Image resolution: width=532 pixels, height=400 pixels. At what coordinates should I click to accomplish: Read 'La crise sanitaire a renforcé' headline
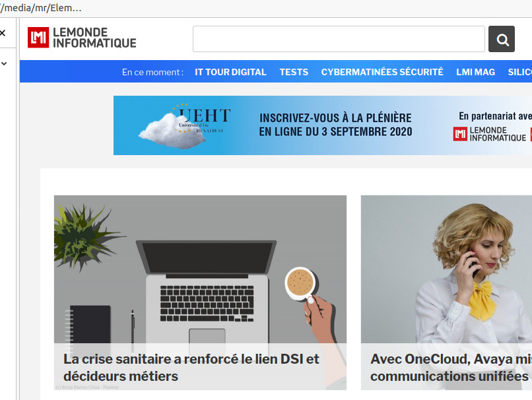pyautogui.click(x=191, y=368)
